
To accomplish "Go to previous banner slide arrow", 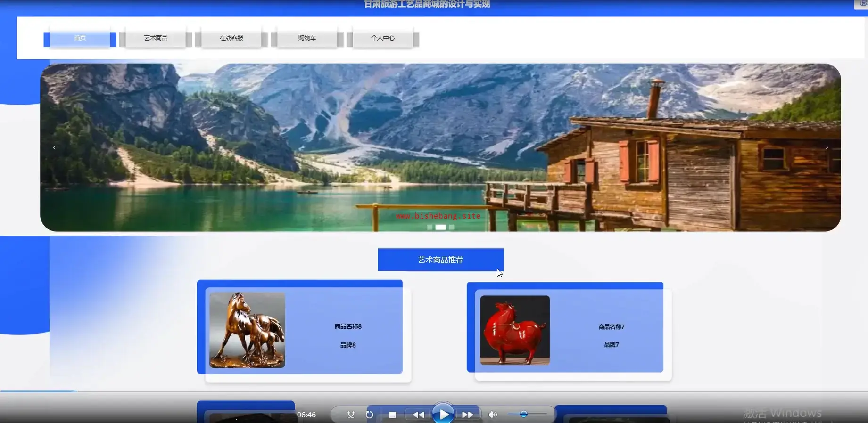I will [x=55, y=147].
